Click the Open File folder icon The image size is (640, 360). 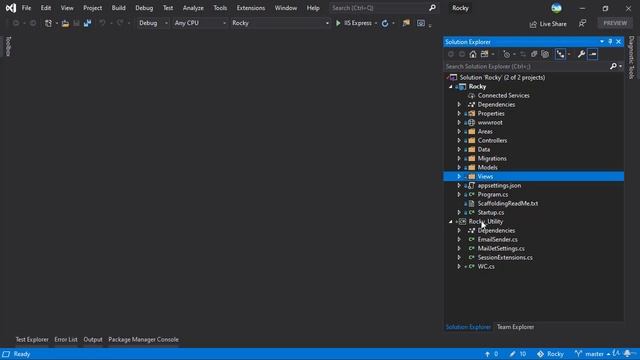pyautogui.click(x=65, y=23)
